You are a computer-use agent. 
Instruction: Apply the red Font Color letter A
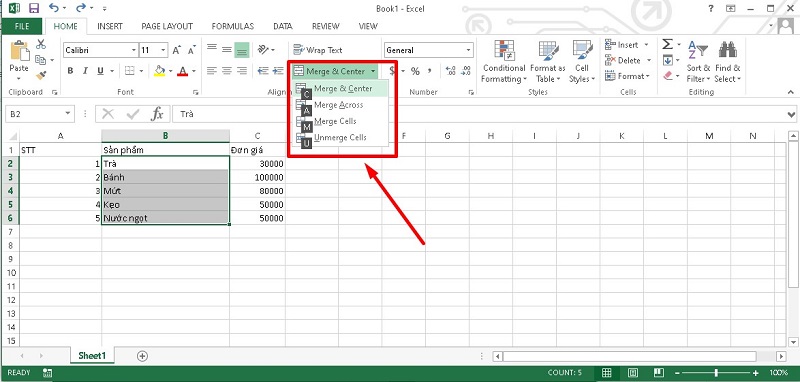tap(182, 71)
